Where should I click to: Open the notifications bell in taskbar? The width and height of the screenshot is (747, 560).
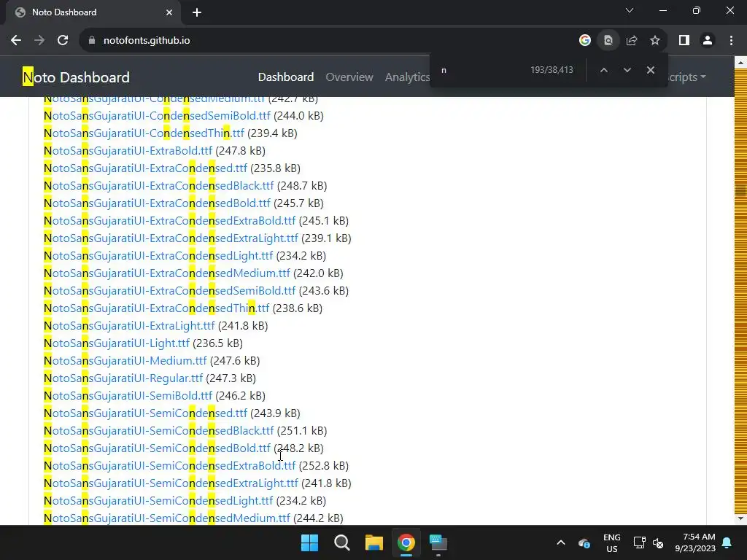(x=727, y=542)
